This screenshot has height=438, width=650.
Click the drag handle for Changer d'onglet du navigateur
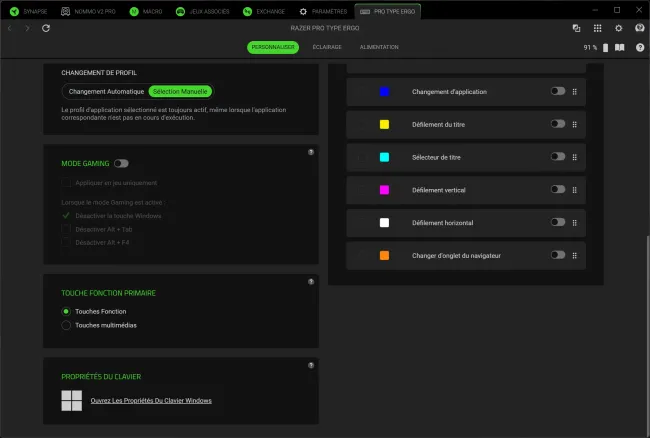[575, 255]
